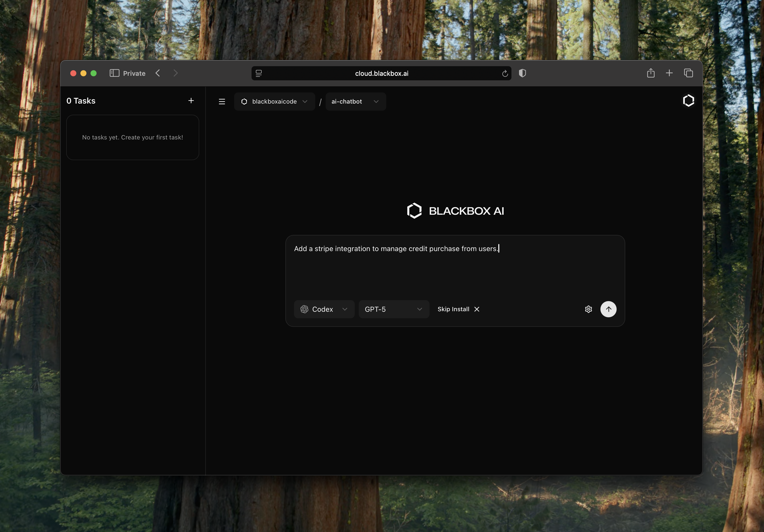Screen dimensions: 764x532
Task: Expand the GPT-5 model dropdown
Action: (393, 309)
